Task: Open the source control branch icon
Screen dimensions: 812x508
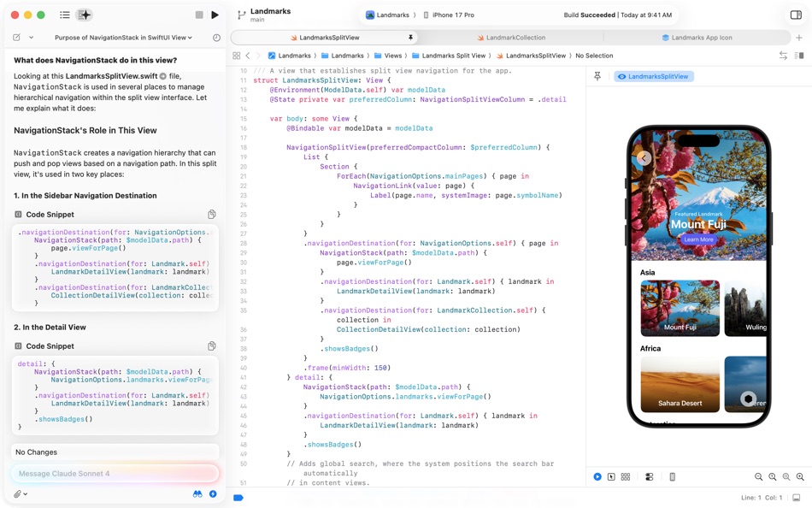Action: coord(241,15)
